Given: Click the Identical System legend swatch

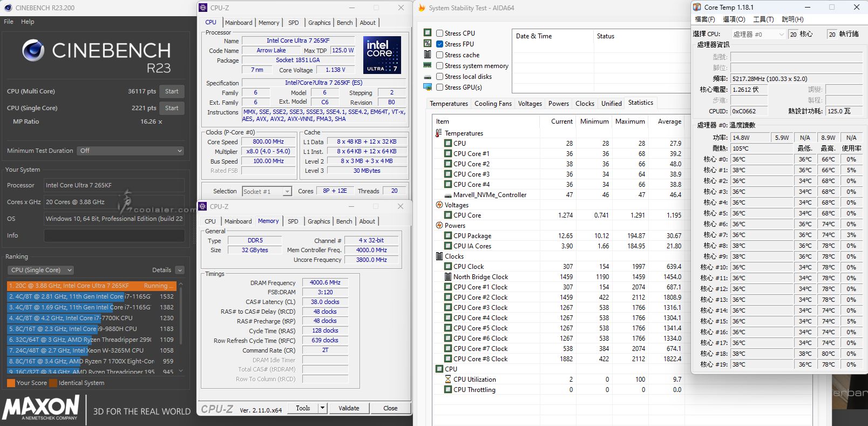Looking at the screenshot, I should 53,383.
